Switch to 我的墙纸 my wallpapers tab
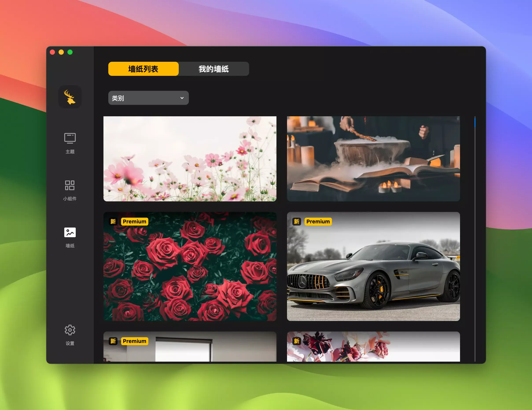This screenshot has width=532, height=410. (x=214, y=69)
